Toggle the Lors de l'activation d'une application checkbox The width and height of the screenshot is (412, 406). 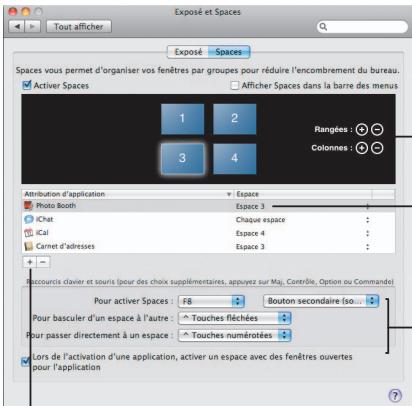tap(26, 362)
